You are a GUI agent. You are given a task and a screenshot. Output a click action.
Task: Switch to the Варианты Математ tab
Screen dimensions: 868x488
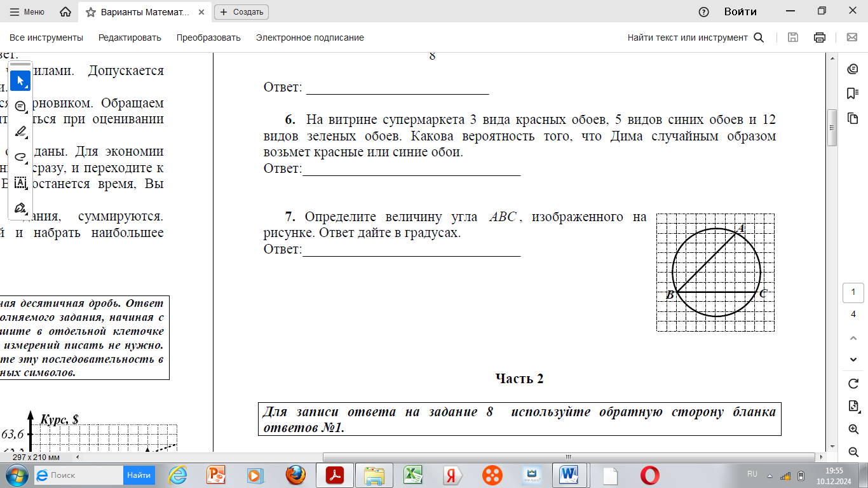[144, 11]
